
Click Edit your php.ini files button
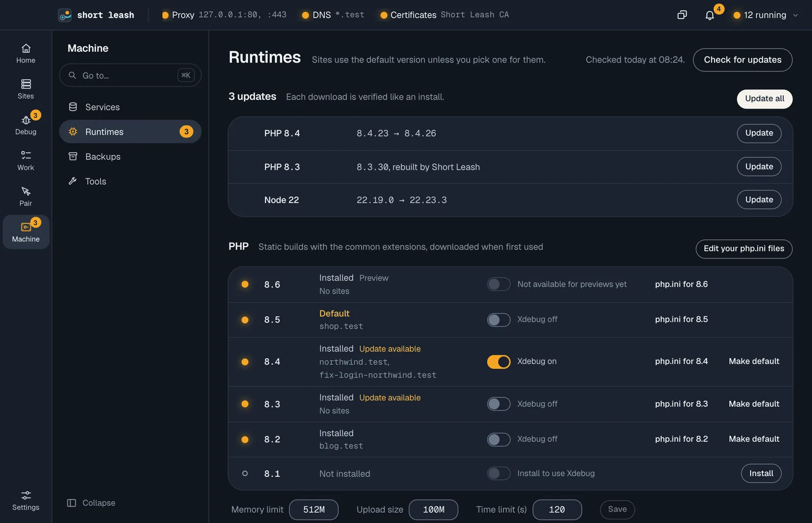point(743,249)
